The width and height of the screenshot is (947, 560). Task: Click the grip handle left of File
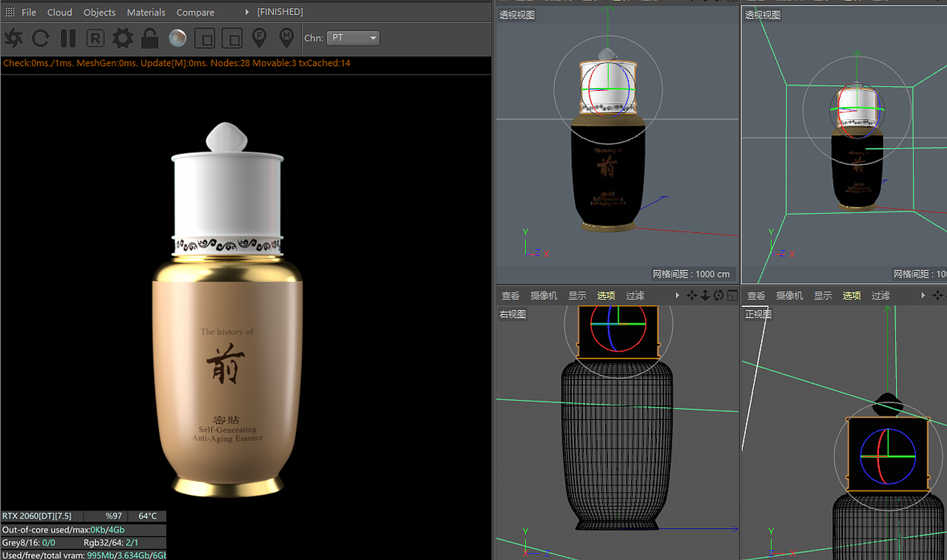coord(10,13)
